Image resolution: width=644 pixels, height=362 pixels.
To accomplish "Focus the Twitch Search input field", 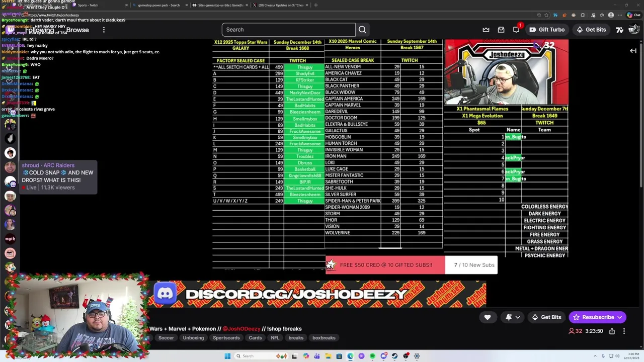I will point(288,30).
